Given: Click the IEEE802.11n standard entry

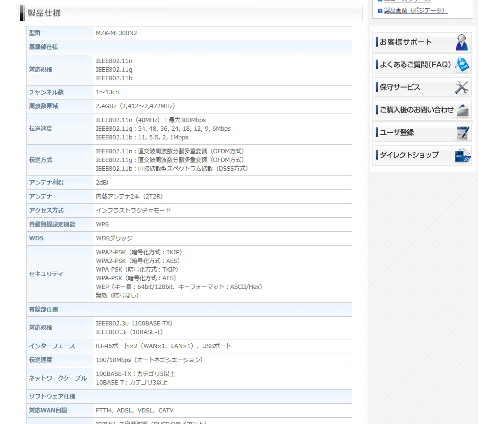Looking at the screenshot, I should point(114,61).
